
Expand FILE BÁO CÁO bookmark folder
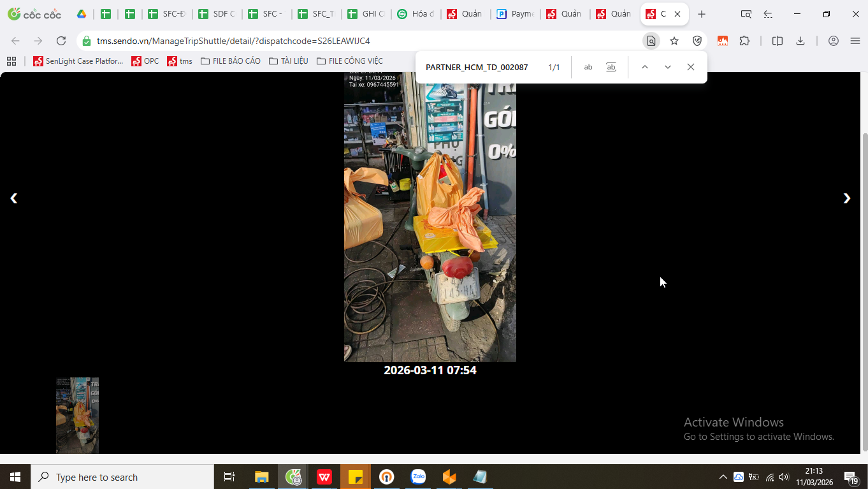[x=231, y=61]
